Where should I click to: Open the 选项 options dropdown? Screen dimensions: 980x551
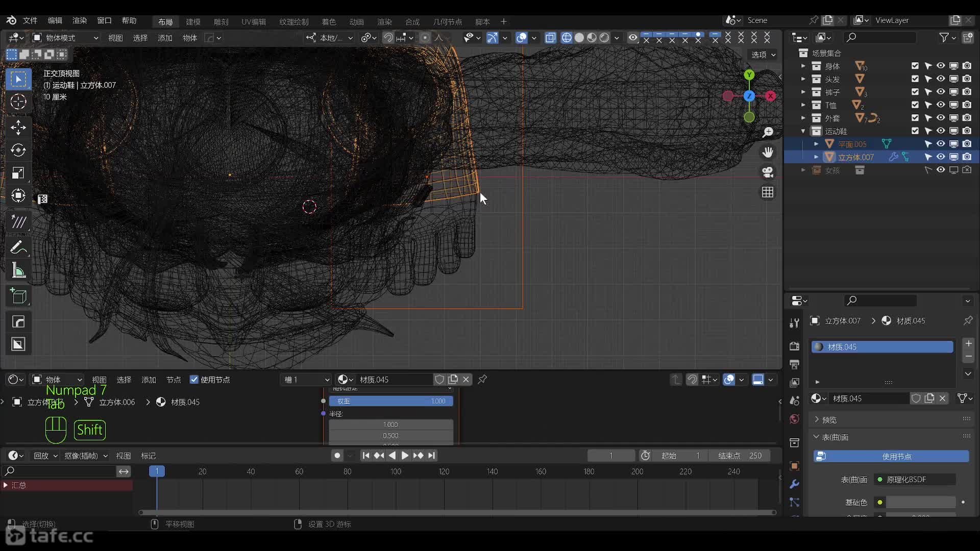[x=764, y=55]
